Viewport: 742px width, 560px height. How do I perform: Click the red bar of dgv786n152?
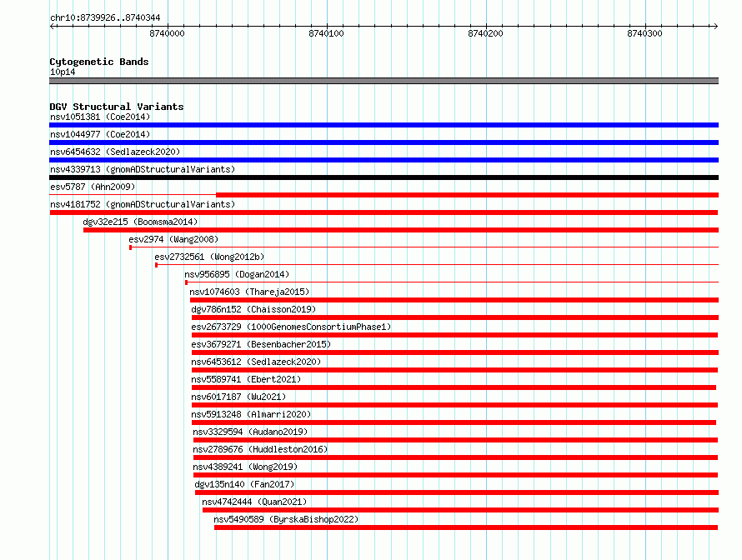[455, 317]
